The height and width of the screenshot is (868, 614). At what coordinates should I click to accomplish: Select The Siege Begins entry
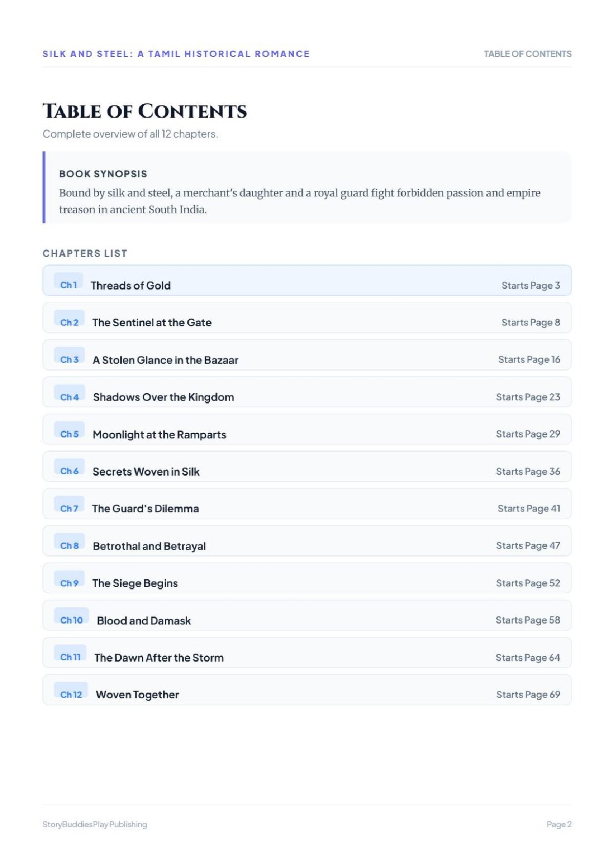click(x=307, y=578)
